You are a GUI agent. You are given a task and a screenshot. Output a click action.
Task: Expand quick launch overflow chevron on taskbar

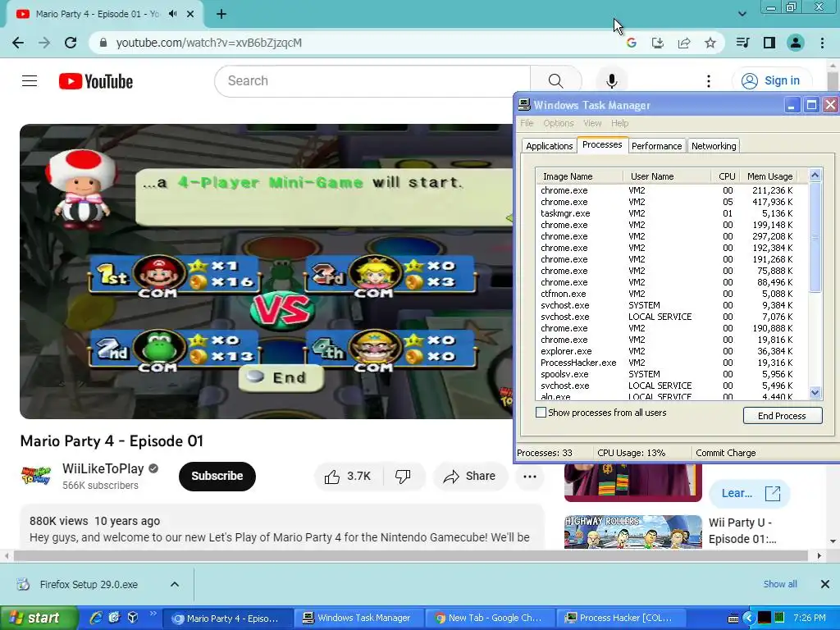pyautogui.click(x=153, y=614)
